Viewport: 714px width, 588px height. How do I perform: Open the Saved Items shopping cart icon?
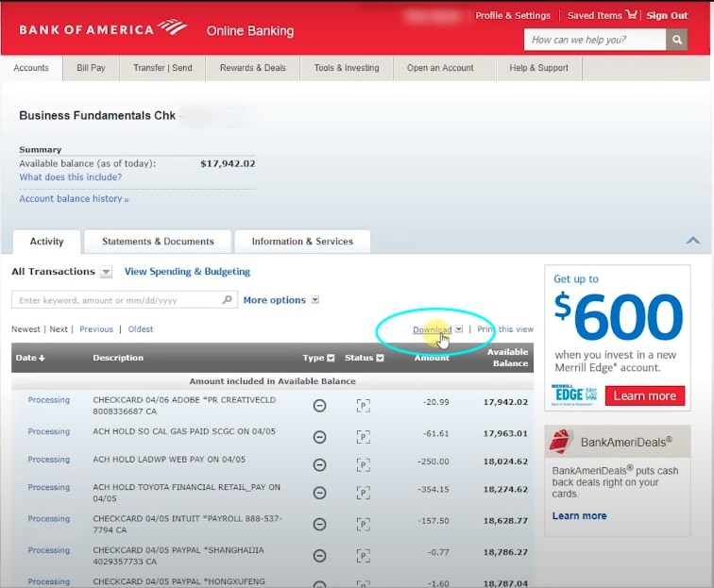point(632,14)
